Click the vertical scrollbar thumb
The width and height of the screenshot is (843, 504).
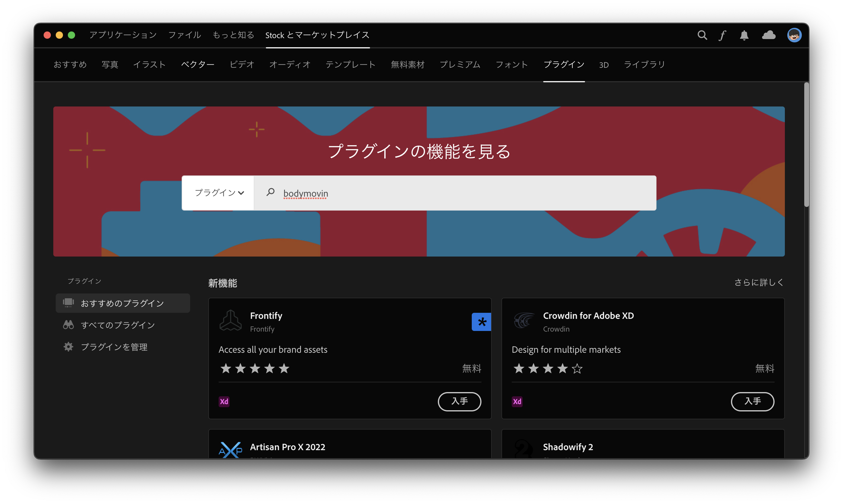[806, 144]
